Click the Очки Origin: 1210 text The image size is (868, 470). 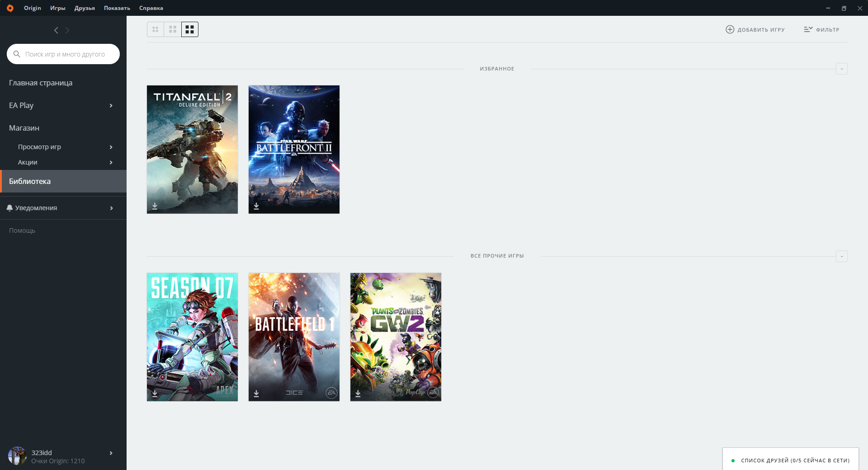click(58, 461)
